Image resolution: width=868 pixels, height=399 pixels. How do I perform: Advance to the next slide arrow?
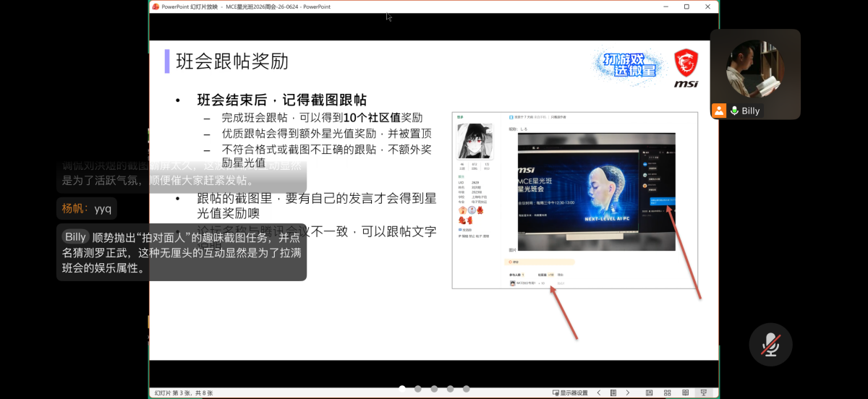627,392
